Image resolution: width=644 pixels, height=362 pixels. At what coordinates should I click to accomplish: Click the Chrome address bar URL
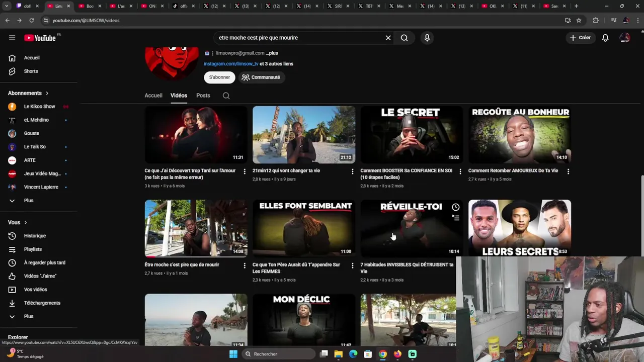(86, 20)
